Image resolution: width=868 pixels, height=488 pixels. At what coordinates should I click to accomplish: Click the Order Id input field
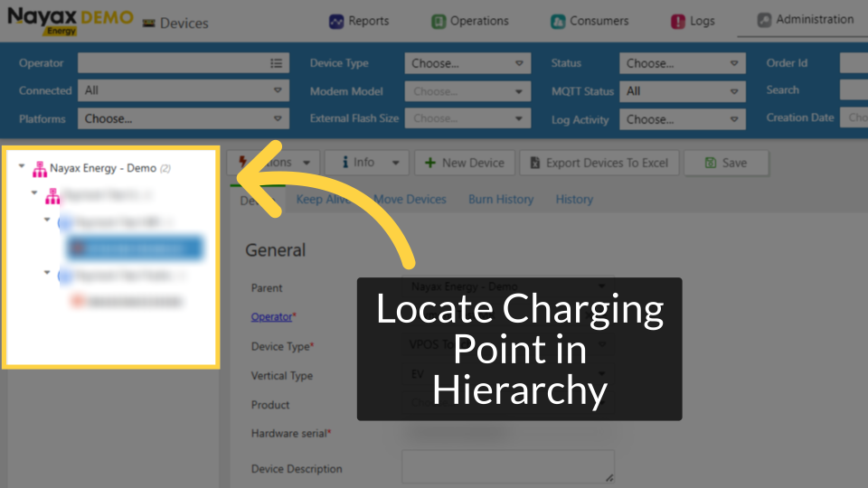854,63
